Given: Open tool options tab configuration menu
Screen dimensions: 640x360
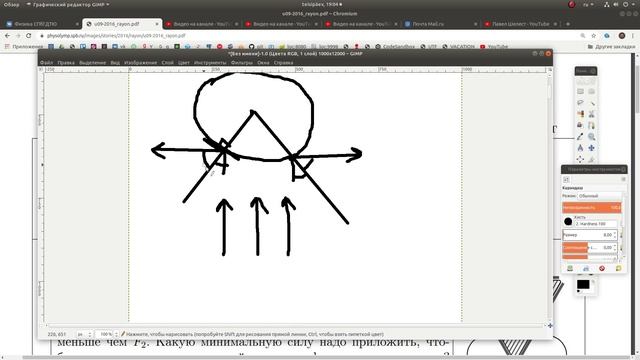Looking at the screenshot, I should (x=623, y=179).
